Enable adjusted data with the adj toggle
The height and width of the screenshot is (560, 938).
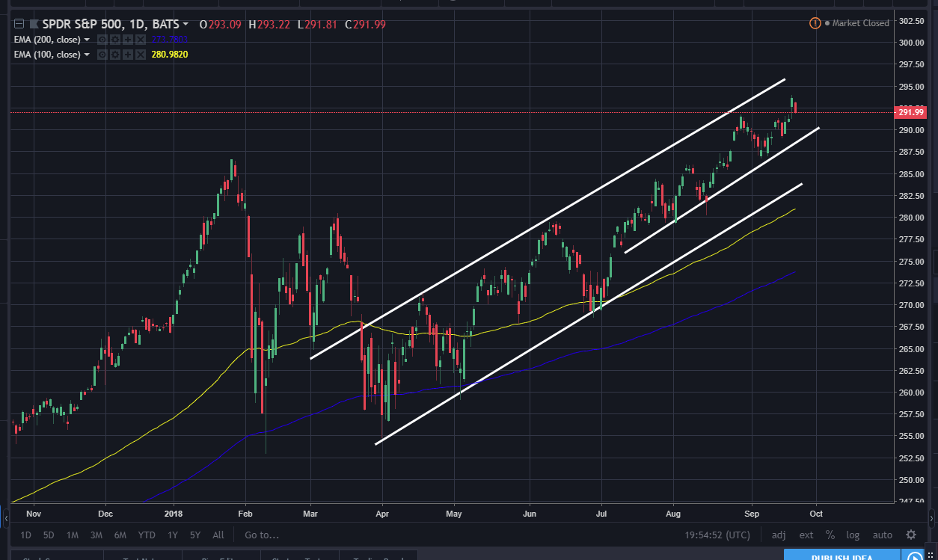(778, 535)
